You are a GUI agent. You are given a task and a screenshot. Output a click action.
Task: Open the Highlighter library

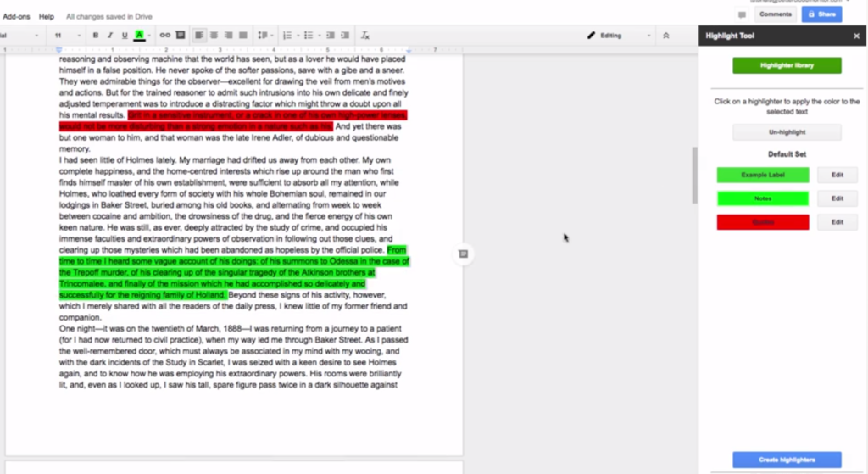coord(787,65)
